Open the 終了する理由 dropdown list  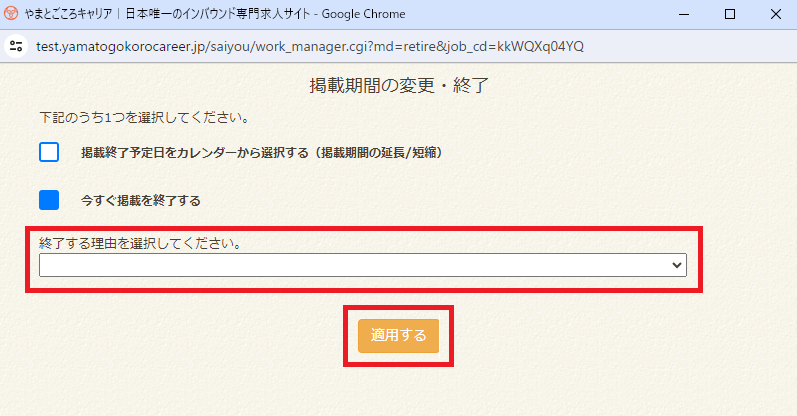pos(362,265)
